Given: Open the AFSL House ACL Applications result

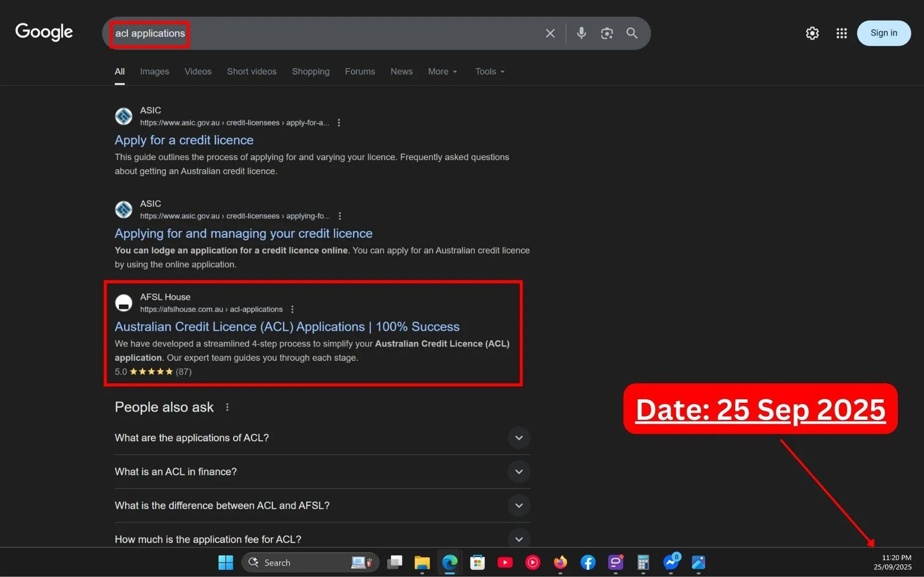Looking at the screenshot, I should pos(286,326).
